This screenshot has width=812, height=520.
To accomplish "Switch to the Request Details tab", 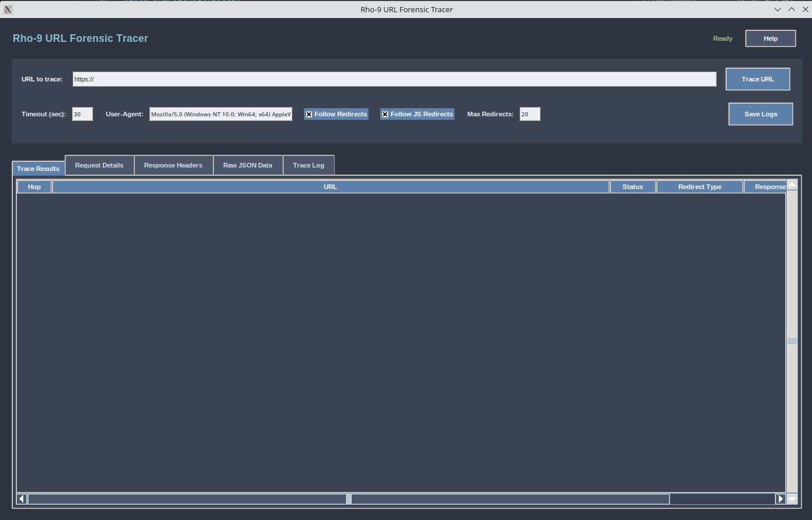I will (x=99, y=165).
